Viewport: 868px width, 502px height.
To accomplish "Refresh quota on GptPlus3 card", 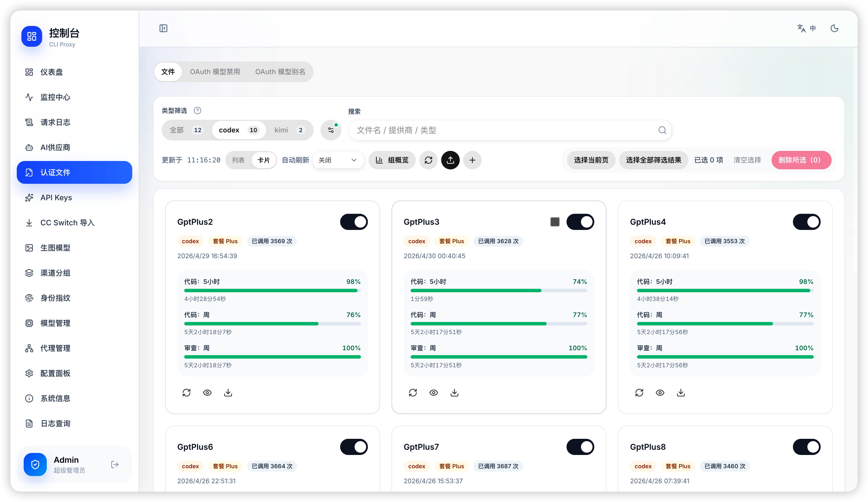I will (413, 393).
